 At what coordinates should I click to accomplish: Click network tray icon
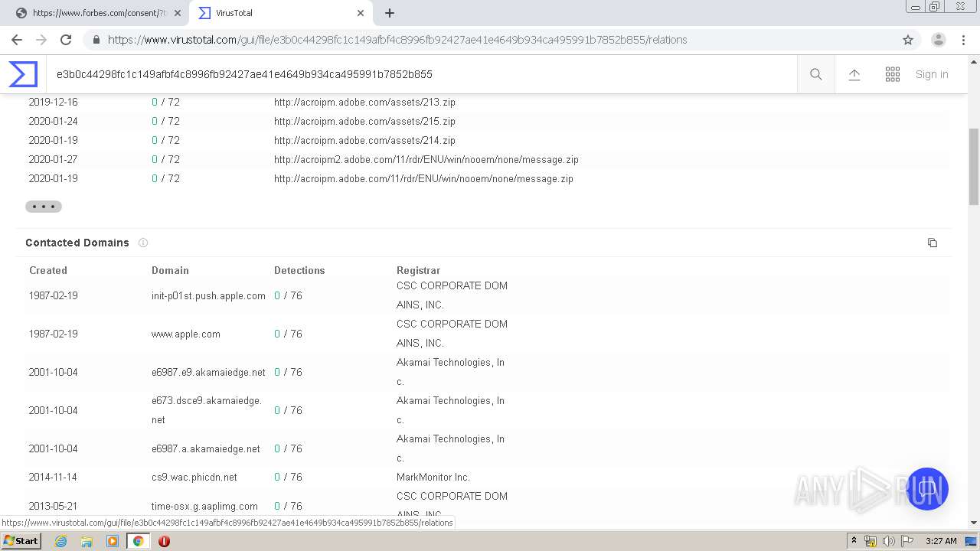[871, 541]
